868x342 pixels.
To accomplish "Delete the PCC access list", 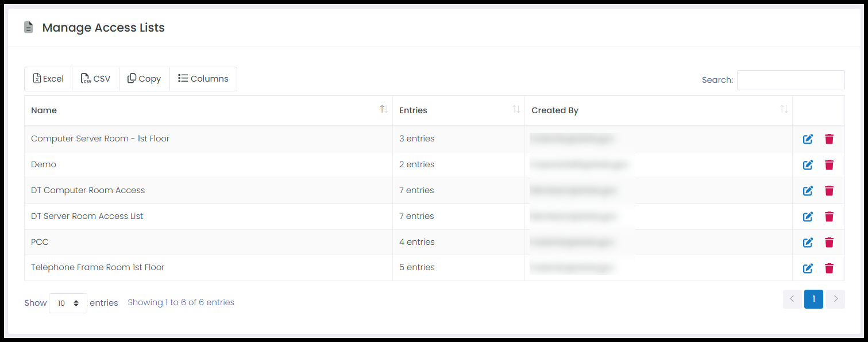I will pos(829,243).
